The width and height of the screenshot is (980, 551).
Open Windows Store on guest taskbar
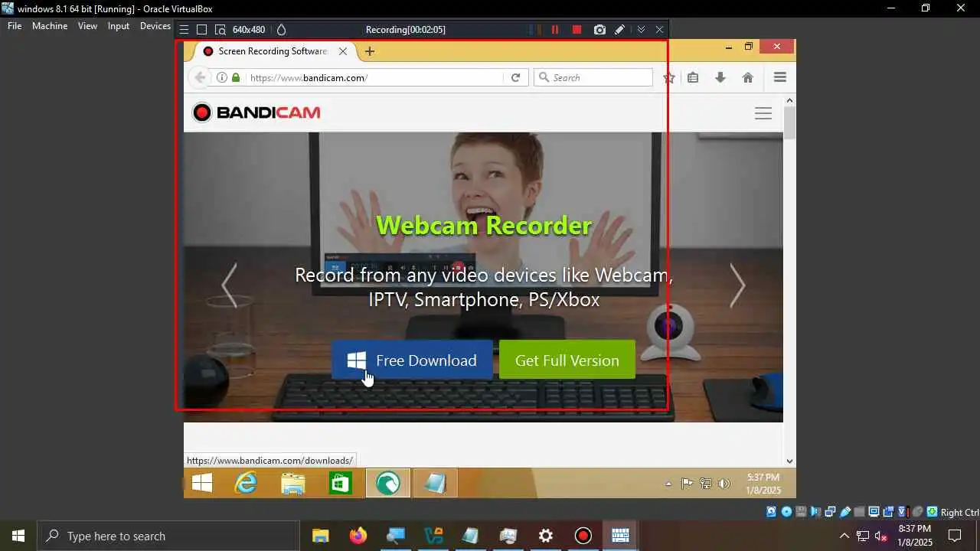pos(340,483)
